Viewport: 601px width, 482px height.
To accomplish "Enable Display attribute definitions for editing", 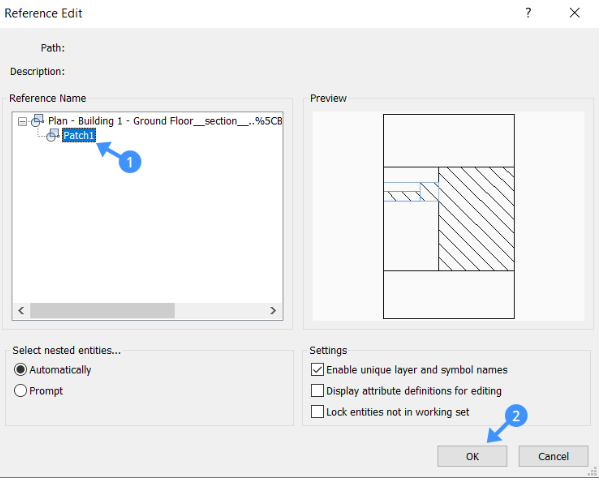I will pos(317,391).
